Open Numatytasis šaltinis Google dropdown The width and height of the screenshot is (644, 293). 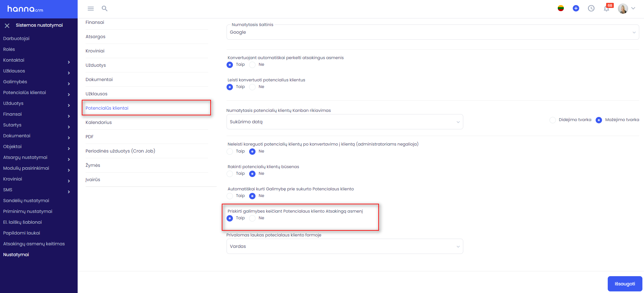coord(432,32)
